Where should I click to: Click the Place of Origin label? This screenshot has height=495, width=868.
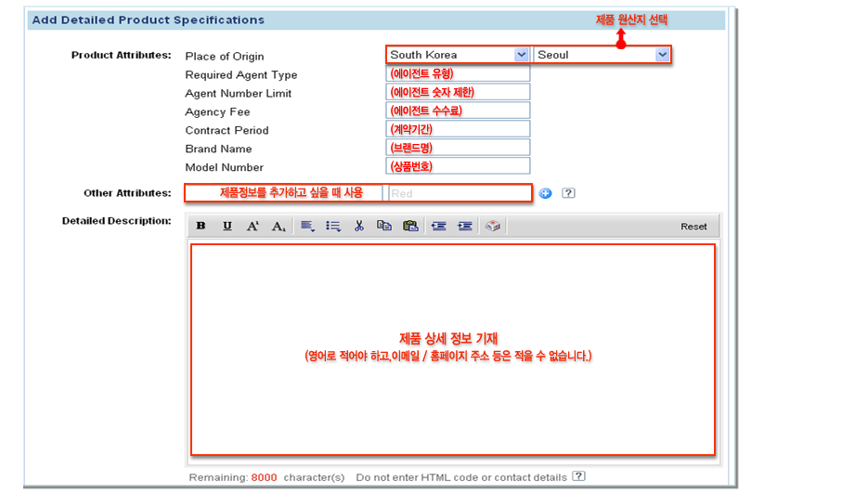(225, 57)
